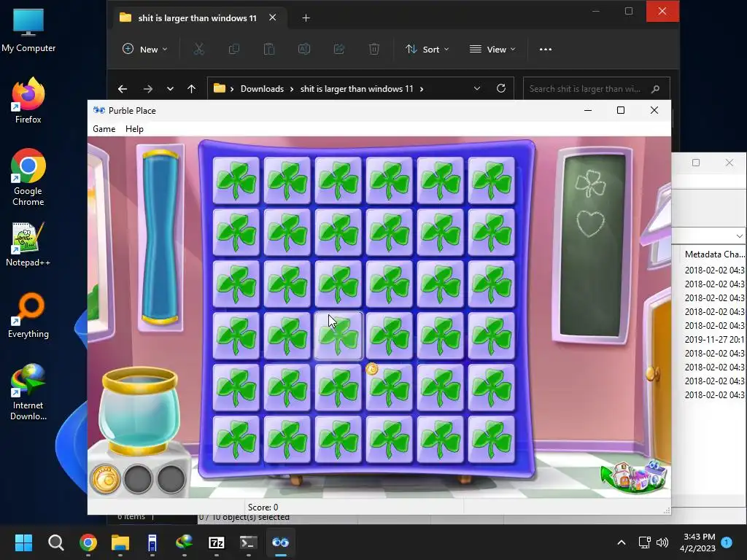
Task: Open the Firefox desktop shortcut
Action: (28, 101)
